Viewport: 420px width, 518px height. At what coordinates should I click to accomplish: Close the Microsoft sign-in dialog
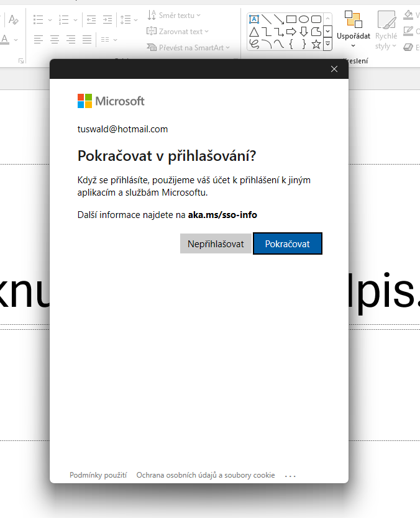(x=334, y=69)
